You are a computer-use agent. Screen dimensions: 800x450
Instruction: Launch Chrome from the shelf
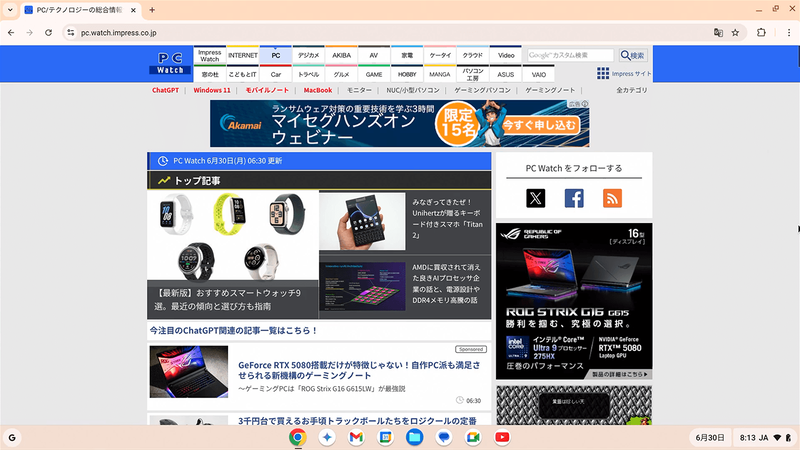pos(298,437)
